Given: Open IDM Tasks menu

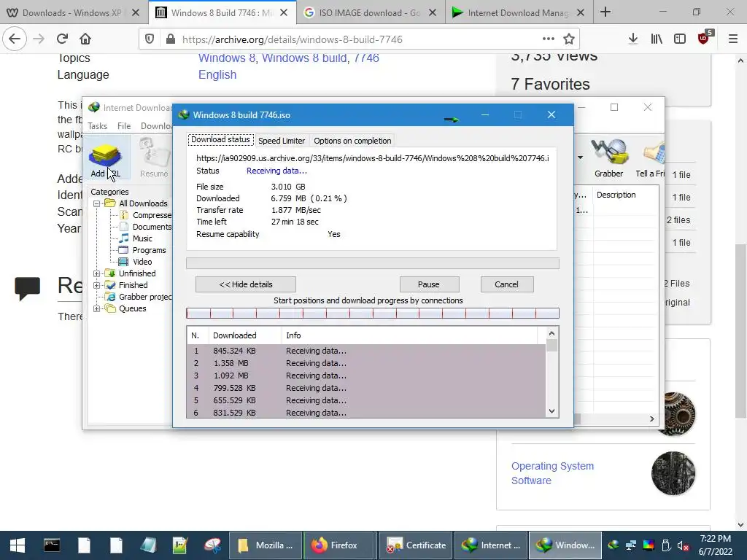Looking at the screenshot, I should click(97, 126).
